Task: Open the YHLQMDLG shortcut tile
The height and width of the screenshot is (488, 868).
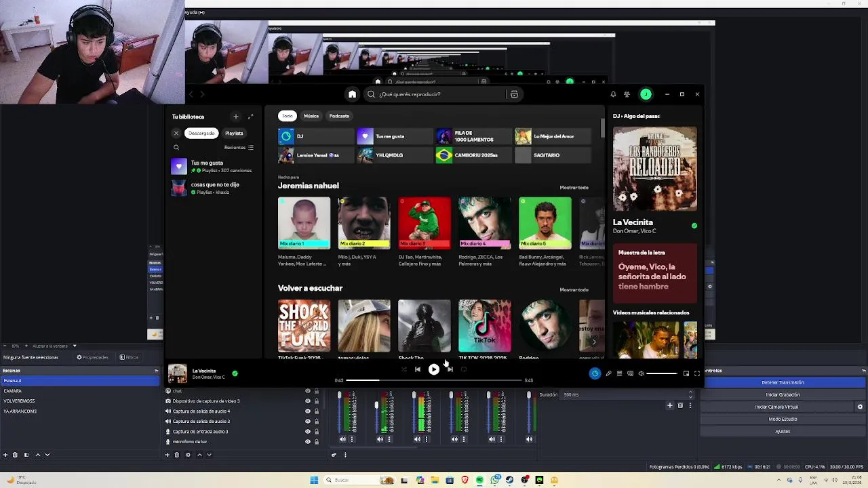Action: [394, 155]
